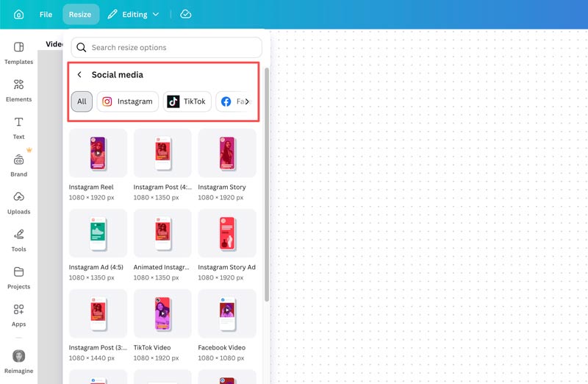Filter by Facebook chip

[x=232, y=102]
